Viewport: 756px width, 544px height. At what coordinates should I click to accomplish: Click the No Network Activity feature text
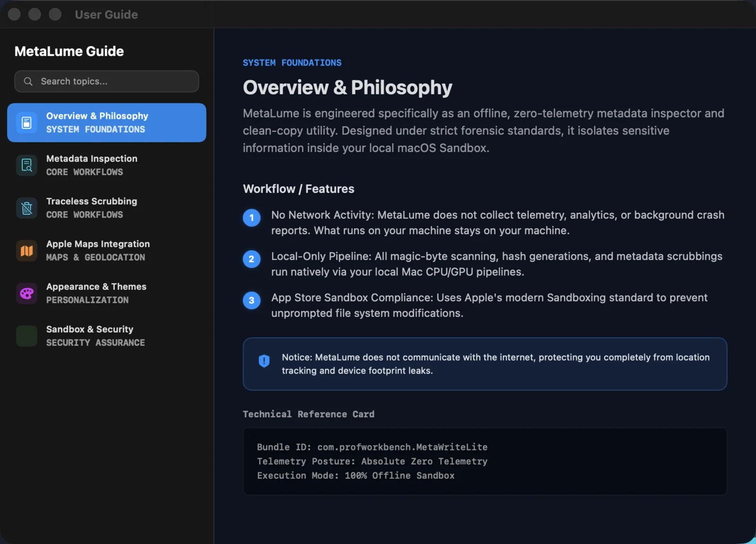point(498,223)
